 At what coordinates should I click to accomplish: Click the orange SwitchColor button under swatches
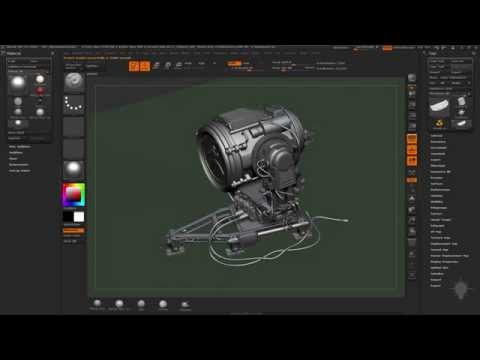point(74,230)
